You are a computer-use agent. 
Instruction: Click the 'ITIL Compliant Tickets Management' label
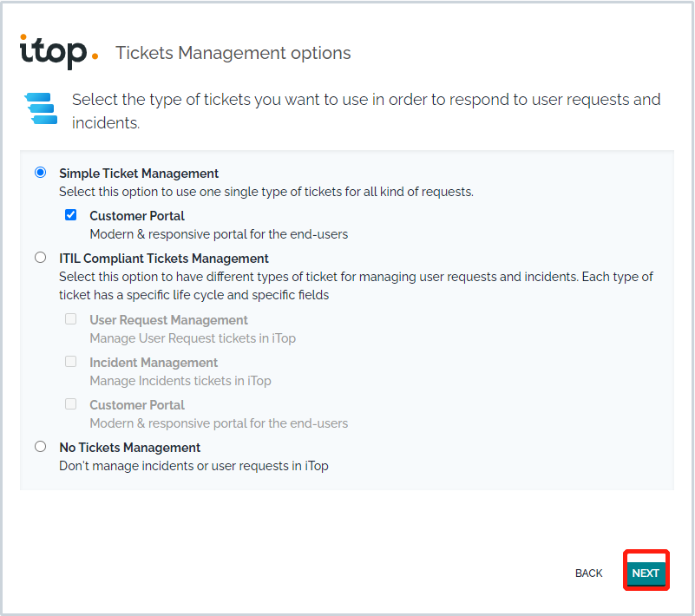pyautogui.click(x=164, y=259)
